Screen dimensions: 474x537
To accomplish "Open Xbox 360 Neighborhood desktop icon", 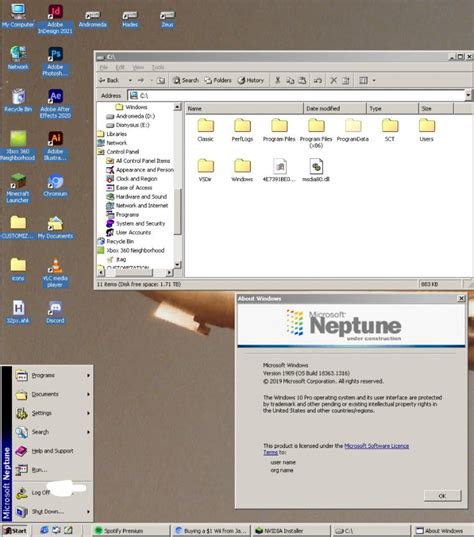I will (x=18, y=146).
